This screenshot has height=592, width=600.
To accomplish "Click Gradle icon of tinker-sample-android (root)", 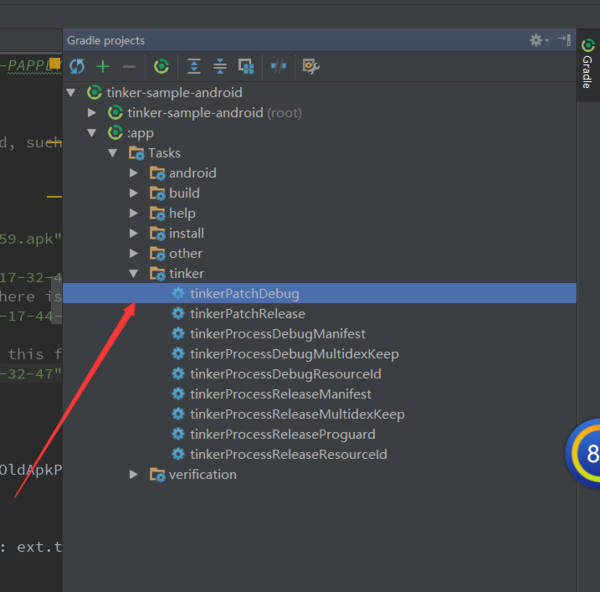I will (x=115, y=113).
